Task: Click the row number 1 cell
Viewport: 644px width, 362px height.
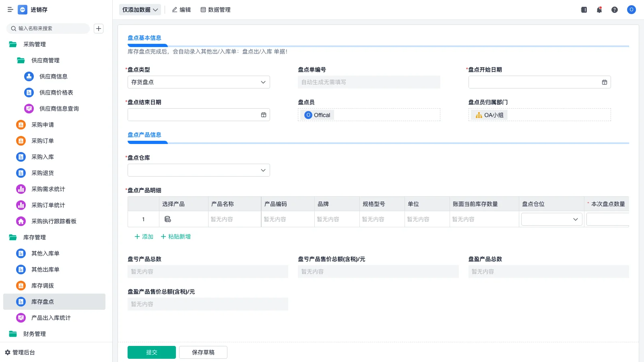Action: click(143, 219)
